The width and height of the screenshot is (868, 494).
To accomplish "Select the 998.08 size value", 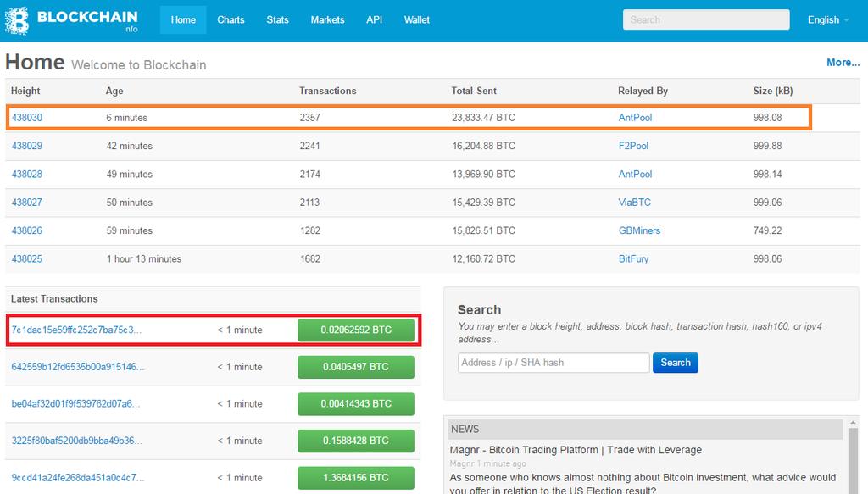I will point(767,117).
